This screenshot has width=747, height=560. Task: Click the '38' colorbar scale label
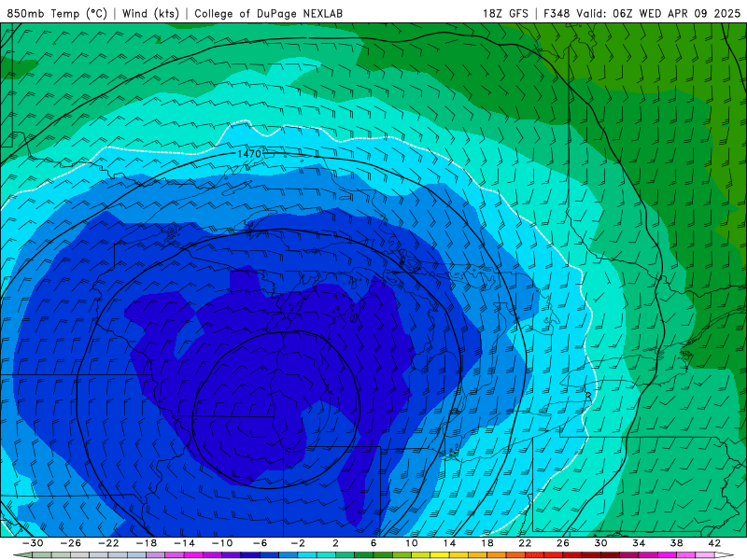676,543
